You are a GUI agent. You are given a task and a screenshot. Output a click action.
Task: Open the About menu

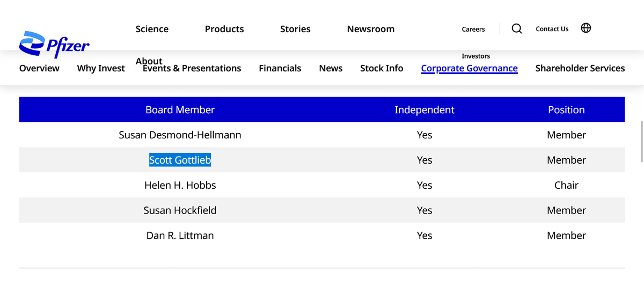(x=149, y=61)
